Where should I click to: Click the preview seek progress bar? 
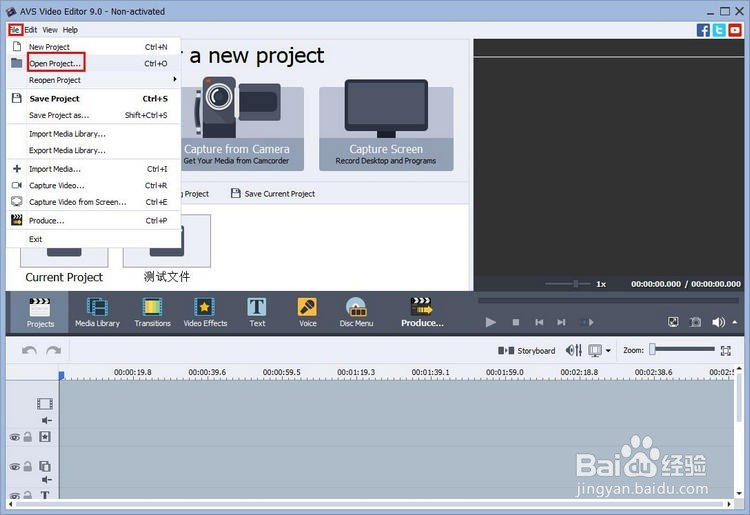pos(608,300)
